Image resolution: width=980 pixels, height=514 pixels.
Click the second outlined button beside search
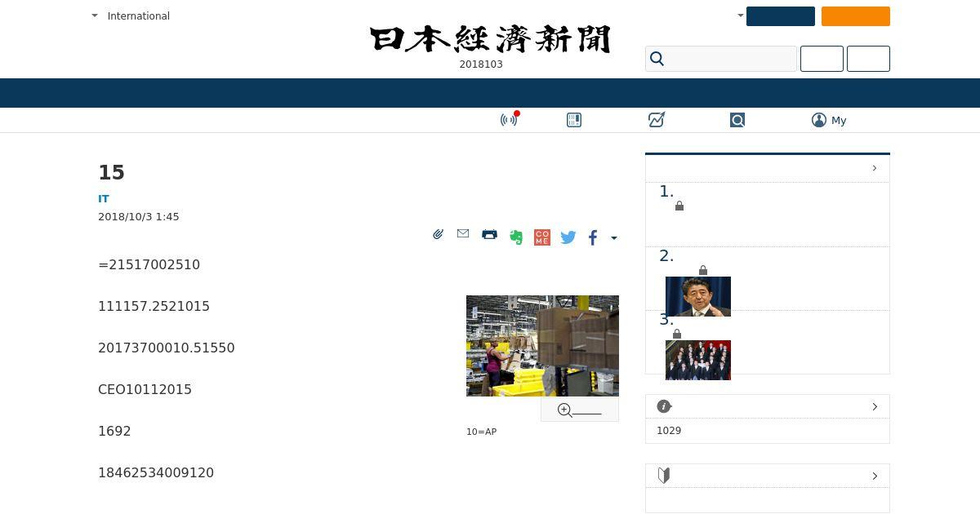pos(868,59)
